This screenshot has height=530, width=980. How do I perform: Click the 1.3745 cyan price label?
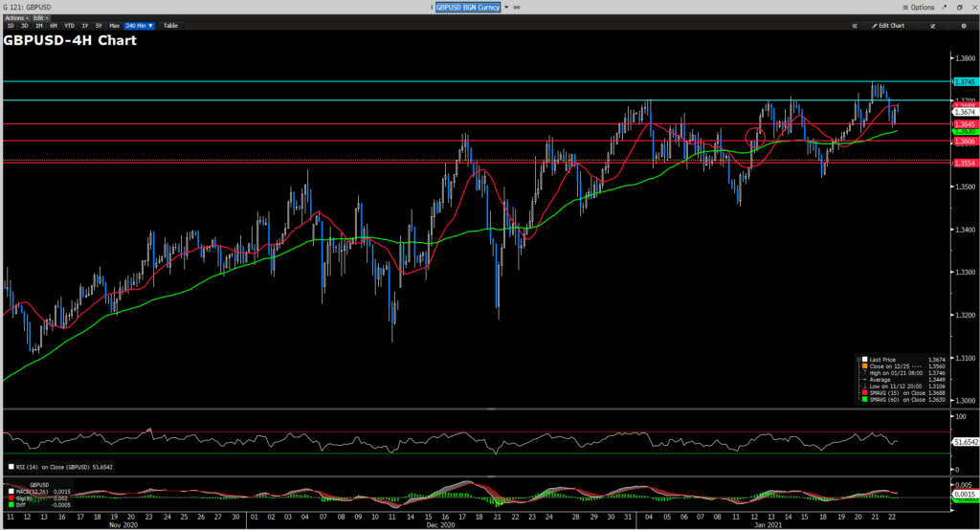pos(965,82)
